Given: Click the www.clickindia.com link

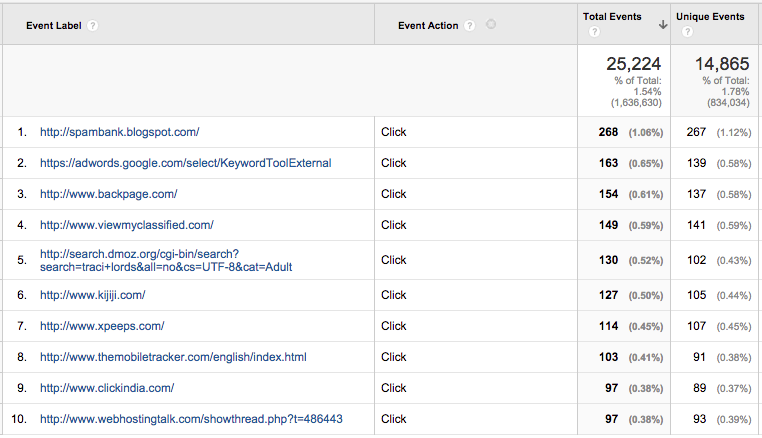Looking at the screenshot, I should [107, 388].
